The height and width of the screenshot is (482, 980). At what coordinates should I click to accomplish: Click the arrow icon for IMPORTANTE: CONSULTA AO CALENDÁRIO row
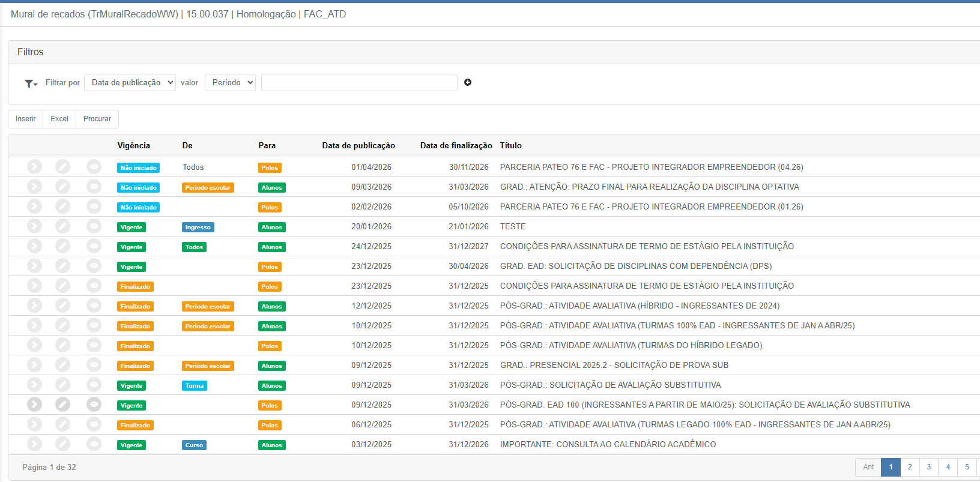[x=34, y=444]
